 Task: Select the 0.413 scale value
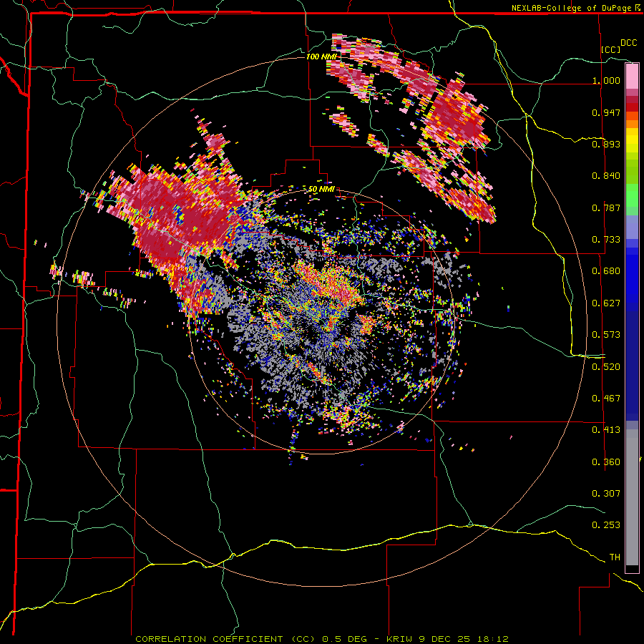click(x=606, y=430)
